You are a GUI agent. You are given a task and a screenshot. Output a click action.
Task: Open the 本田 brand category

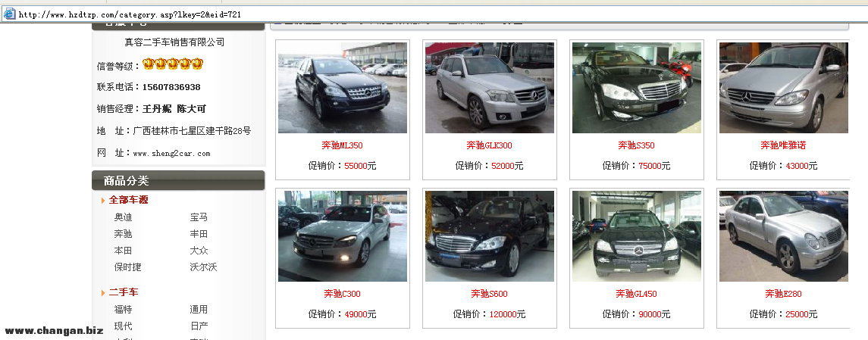(x=124, y=251)
